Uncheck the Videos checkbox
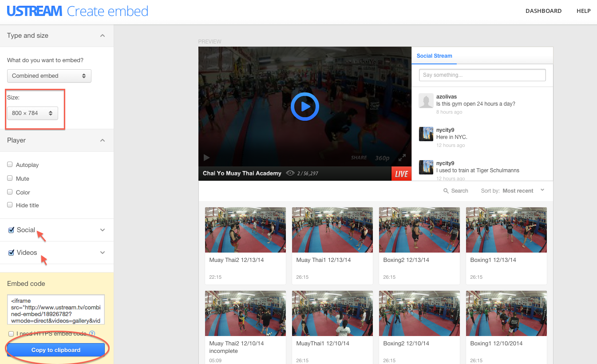Viewport: 597px width, 364px height. click(x=12, y=253)
